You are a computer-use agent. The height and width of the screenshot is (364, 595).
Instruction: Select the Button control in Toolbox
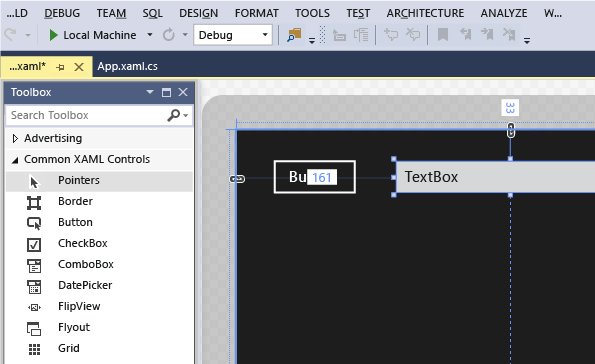[99, 222]
